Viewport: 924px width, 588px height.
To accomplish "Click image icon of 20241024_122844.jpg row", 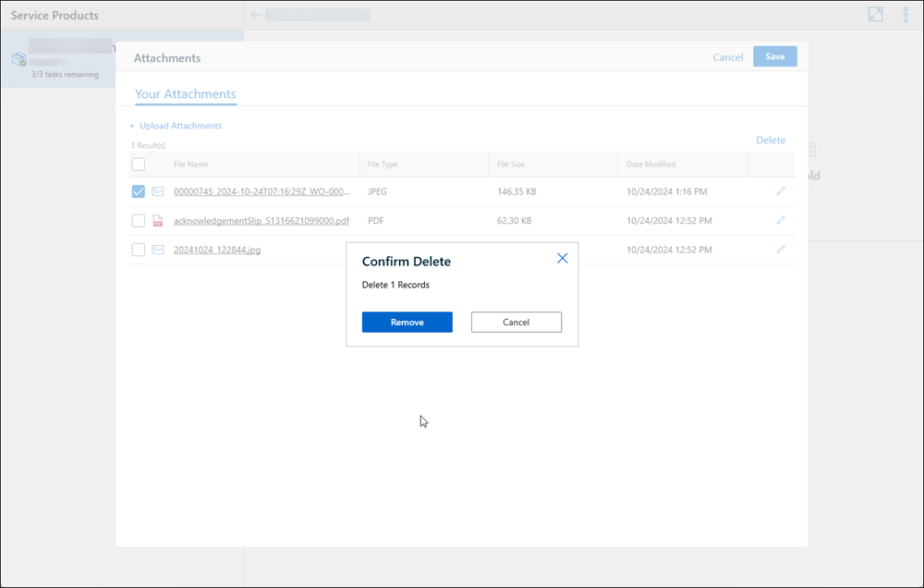I will click(x=157, y=250).
